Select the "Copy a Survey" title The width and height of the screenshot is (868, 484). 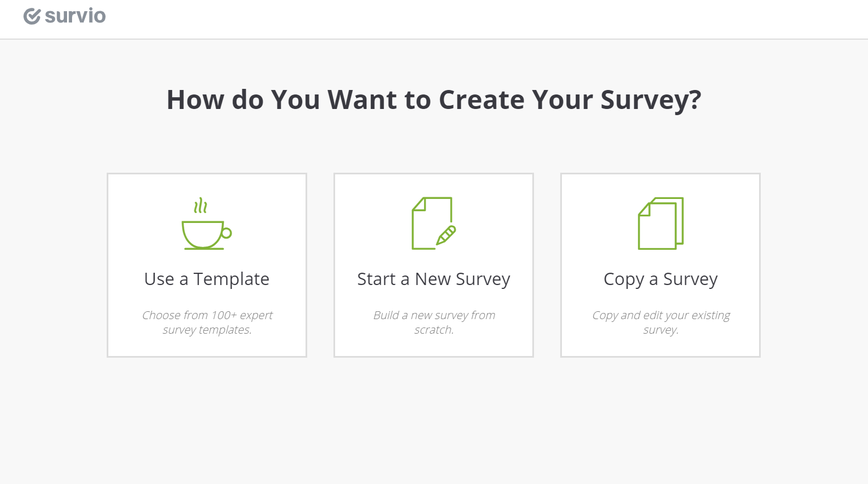click(x=660, y=279)
